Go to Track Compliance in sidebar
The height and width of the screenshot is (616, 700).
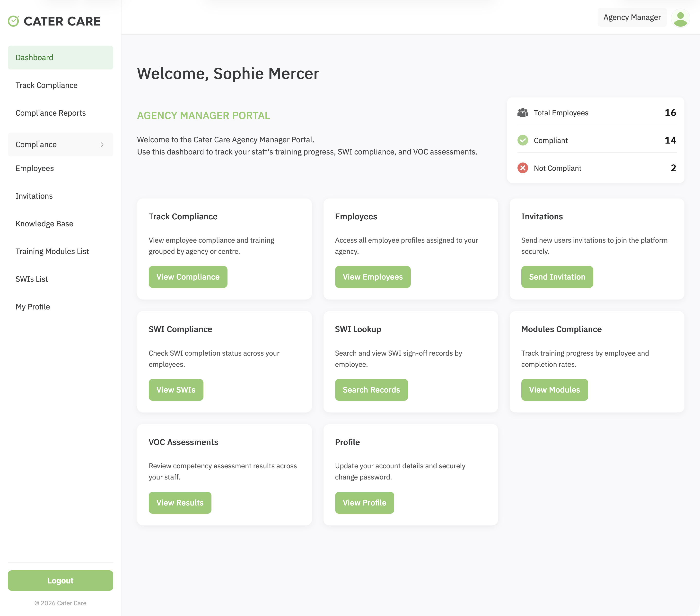(60, 85)
